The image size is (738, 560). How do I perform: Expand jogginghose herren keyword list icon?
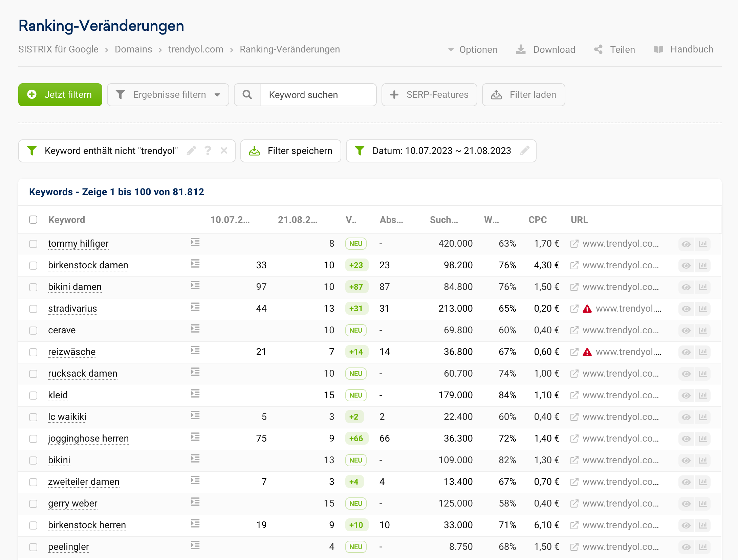(x=195, y=437)
